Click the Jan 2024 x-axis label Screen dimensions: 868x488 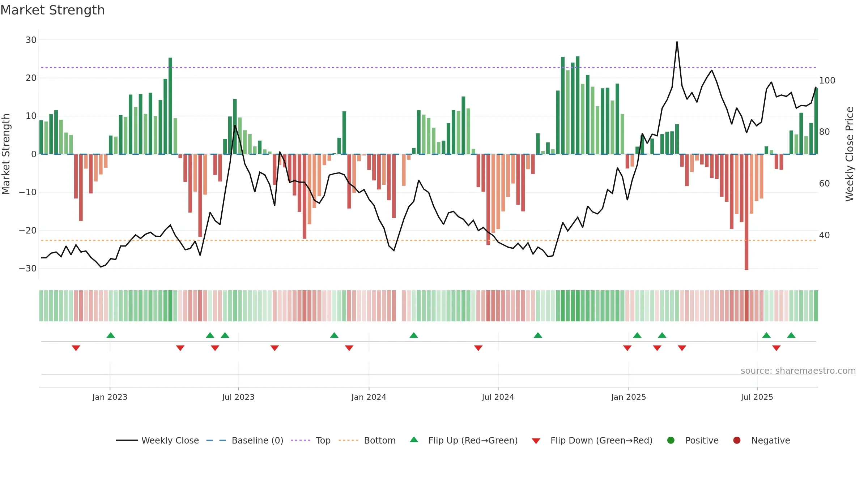tap(369, 397)
